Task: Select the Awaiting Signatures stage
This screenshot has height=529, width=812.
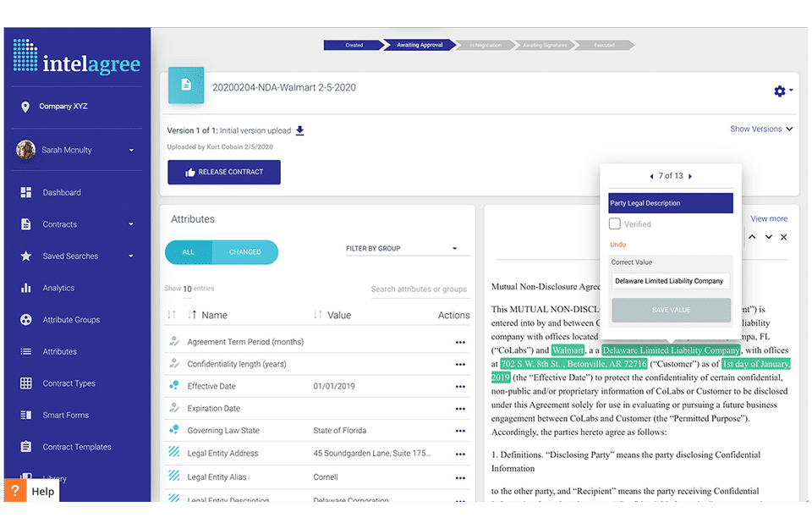Action: (x=545, y=45)
